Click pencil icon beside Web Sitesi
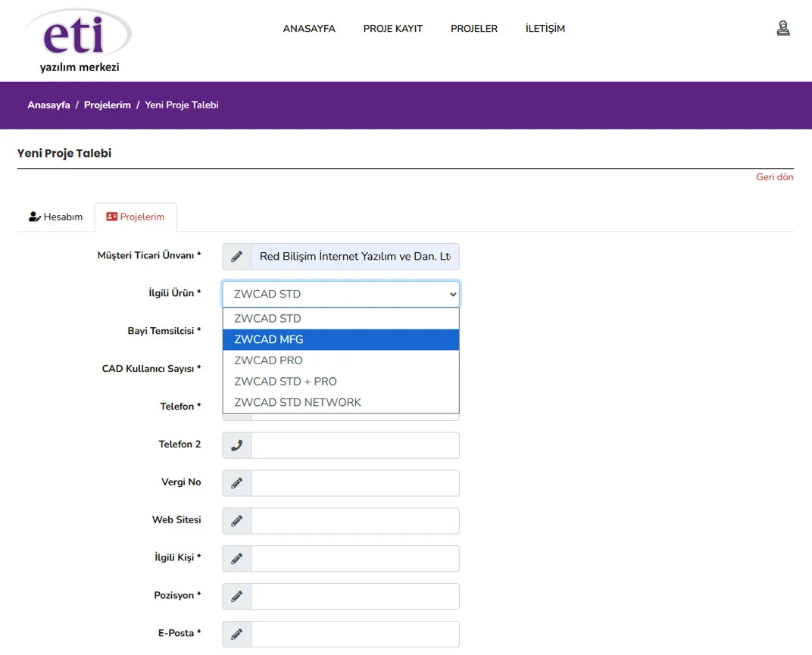 coord(236,521)
